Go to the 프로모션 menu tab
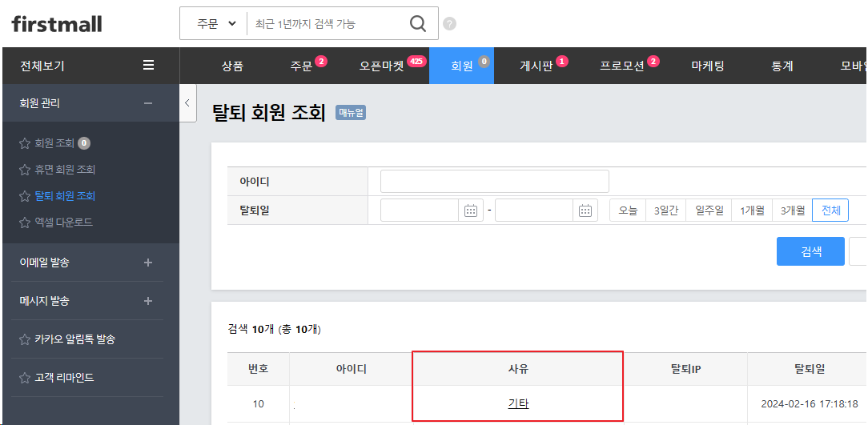868x425 pixels. (x=622, y=66)
